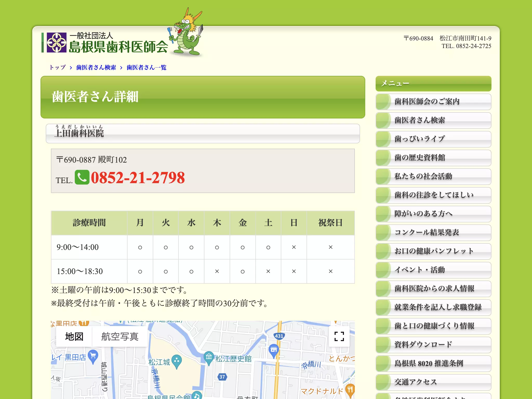Screen dimensions: 532x399
Task: Click the 祝祭日 column header
Action: pos(330,223)
